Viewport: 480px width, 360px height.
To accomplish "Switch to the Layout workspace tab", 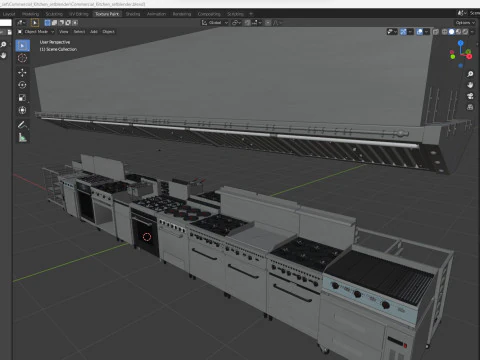I will 9,14.
